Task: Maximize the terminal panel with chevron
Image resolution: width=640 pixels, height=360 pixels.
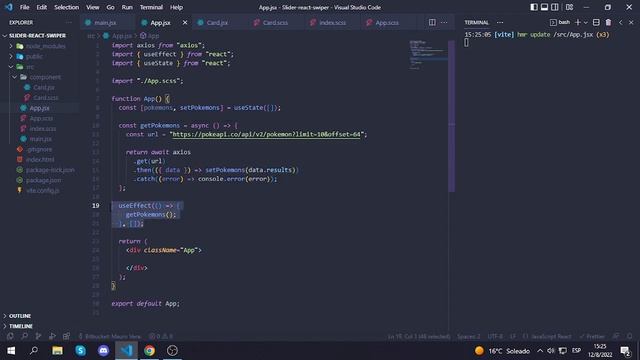Action: tap(621, 22)
